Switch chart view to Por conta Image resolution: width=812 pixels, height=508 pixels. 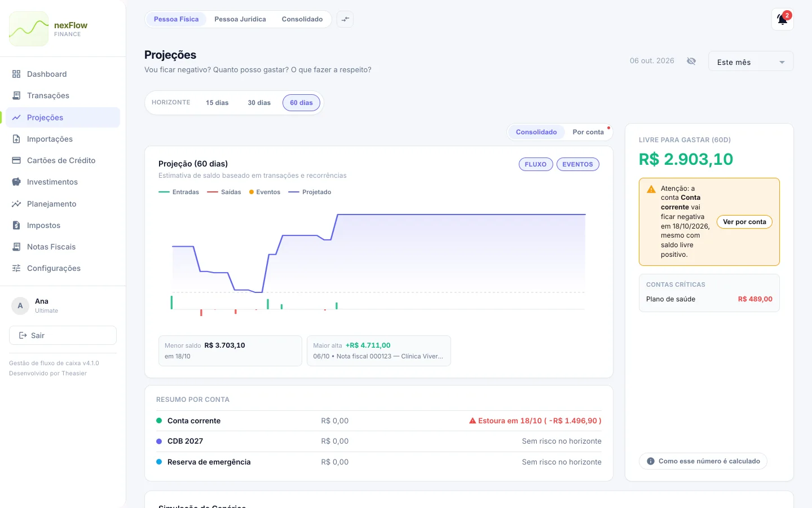588,132
